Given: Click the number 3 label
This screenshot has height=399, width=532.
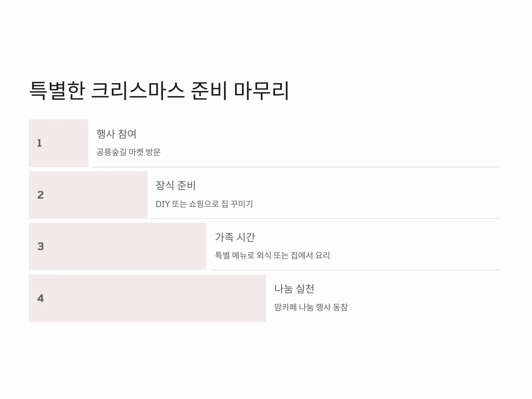Looking at the screenshot, I should 41,246.
